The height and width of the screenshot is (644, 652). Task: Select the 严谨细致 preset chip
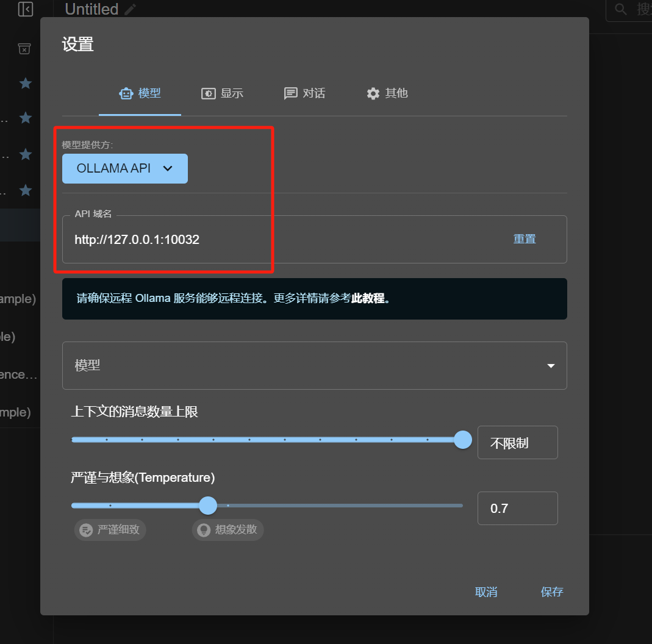coord(110,530)
